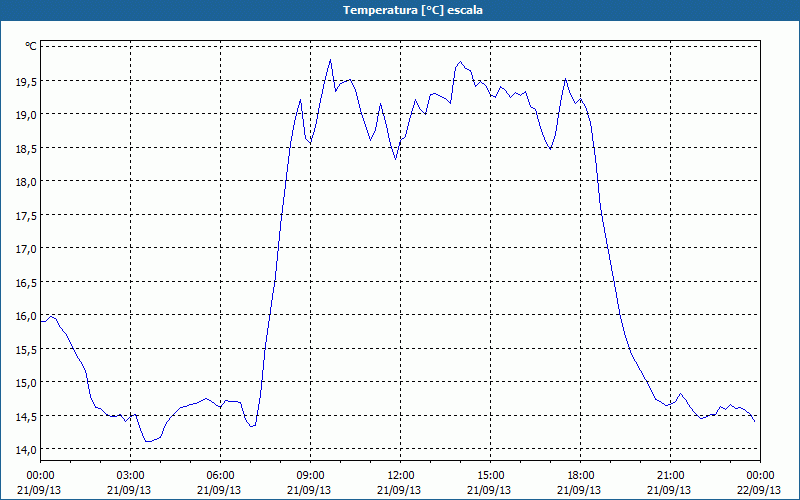The width and height of the screenshot is (800, 500).
Task: Click the 00:00 label above 21/09/13
Action: [40, 476]
